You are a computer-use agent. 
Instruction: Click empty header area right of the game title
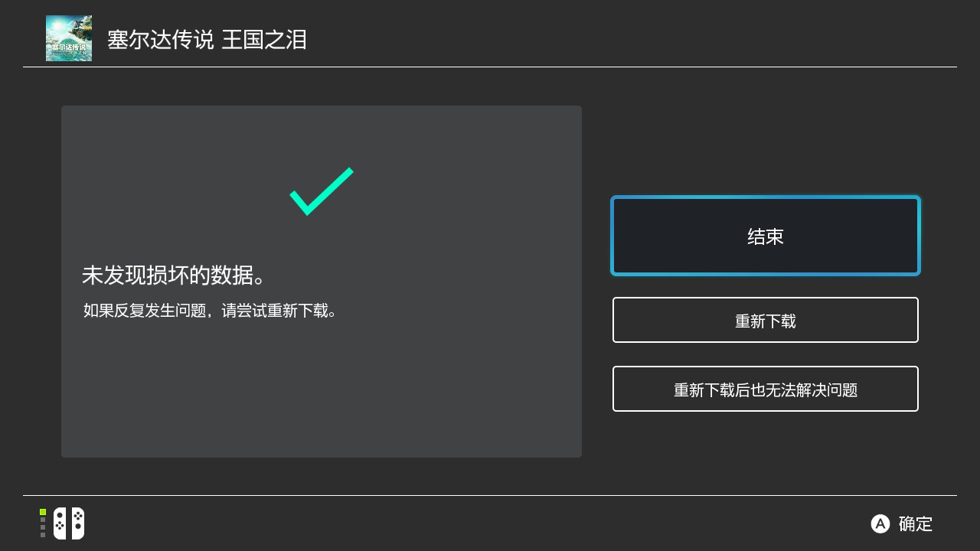(612, 38)
